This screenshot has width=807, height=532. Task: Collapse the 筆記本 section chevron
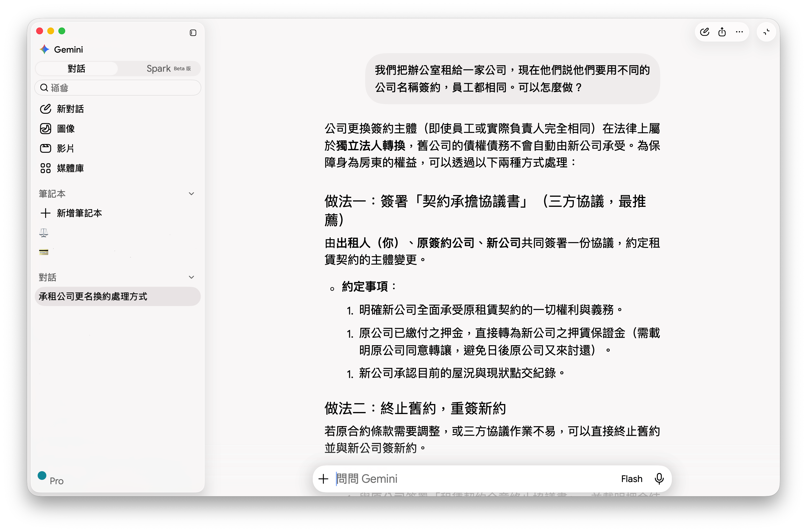coord(191,194)
